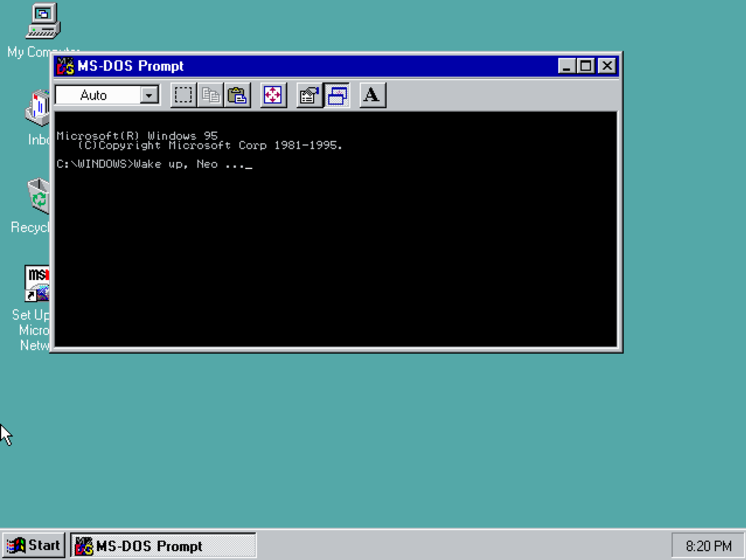
Task: Toggle the Background exclusive mode button
Action: coord(337,95)
